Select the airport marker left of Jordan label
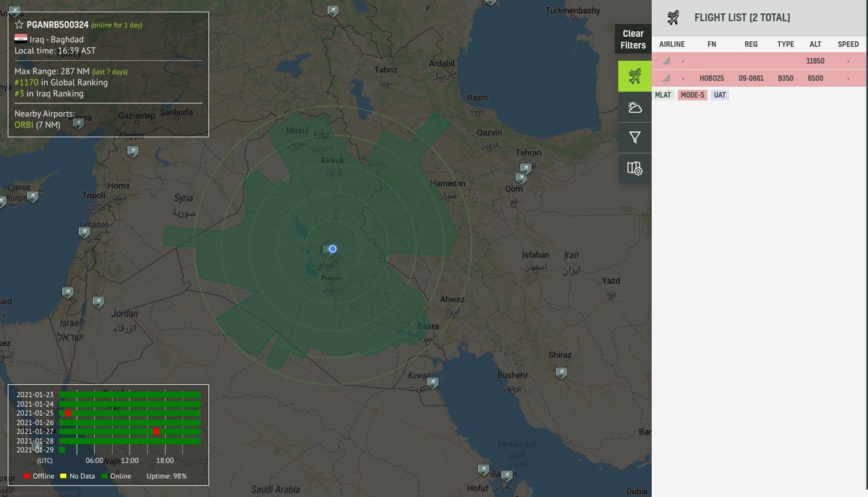Screen dimensions: 868x497 pyautogui.click(x=98, y=302)
